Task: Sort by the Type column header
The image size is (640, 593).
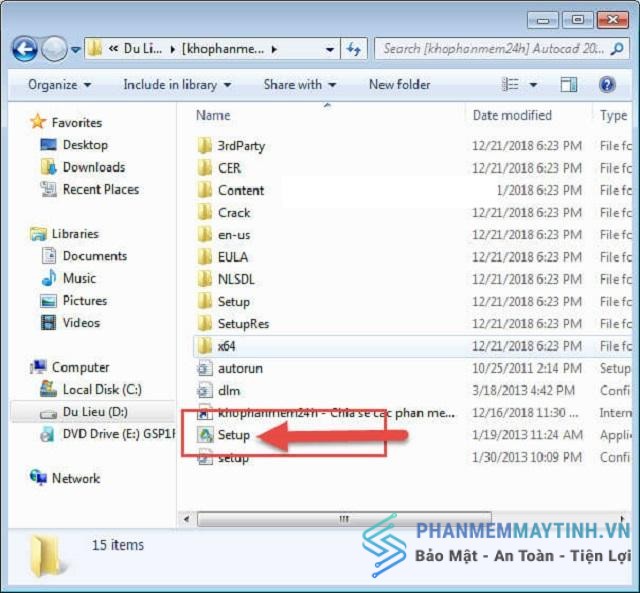Action: (x=613, y=115)
